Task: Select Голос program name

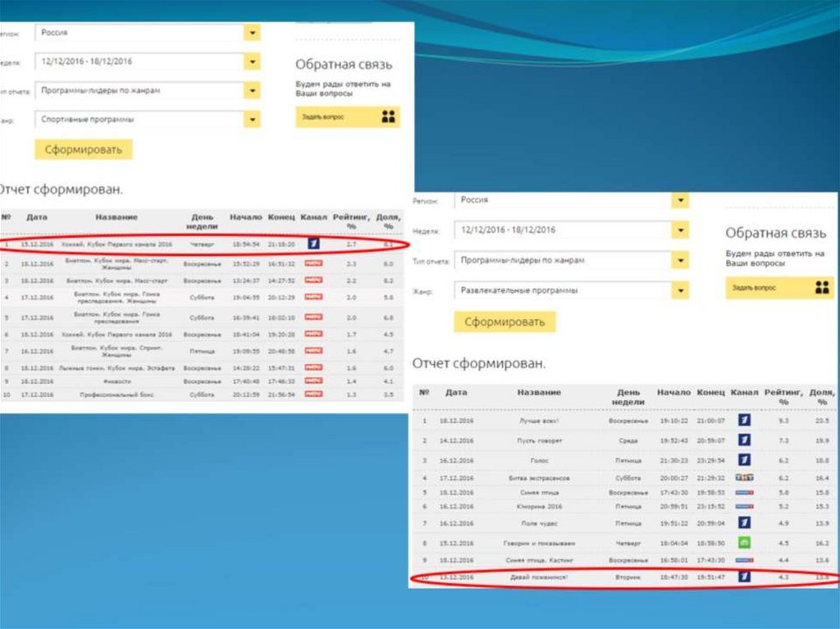Action: pos(539,460)
